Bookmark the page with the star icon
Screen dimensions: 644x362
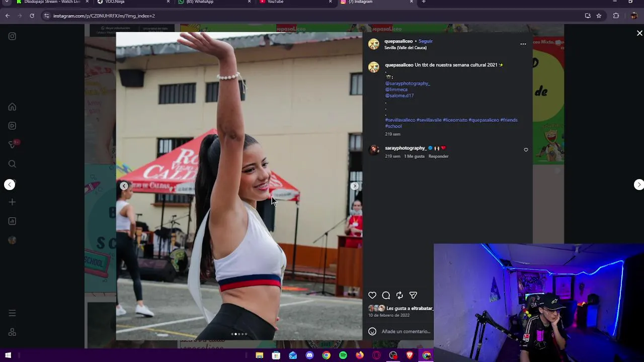tap(599, 16)
